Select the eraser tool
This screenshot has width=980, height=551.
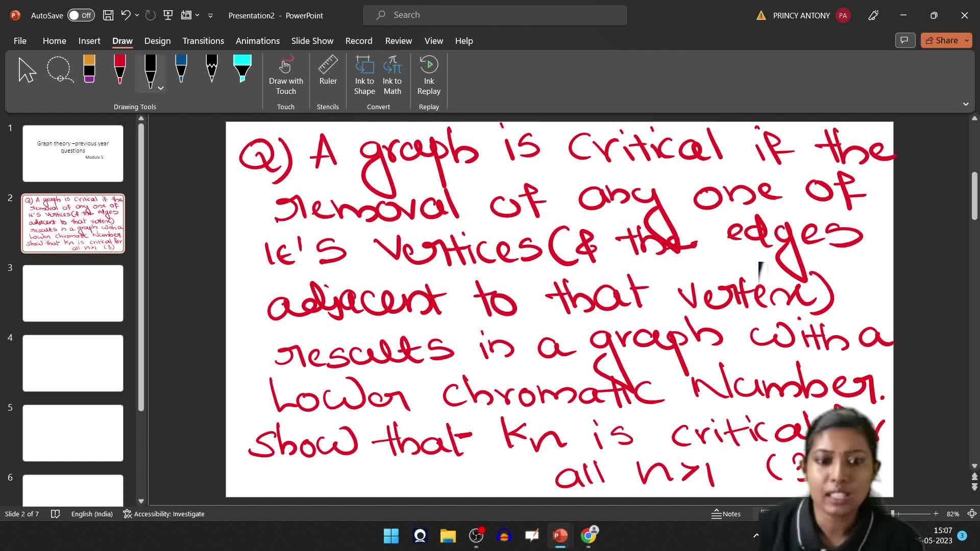pos(89,70)
